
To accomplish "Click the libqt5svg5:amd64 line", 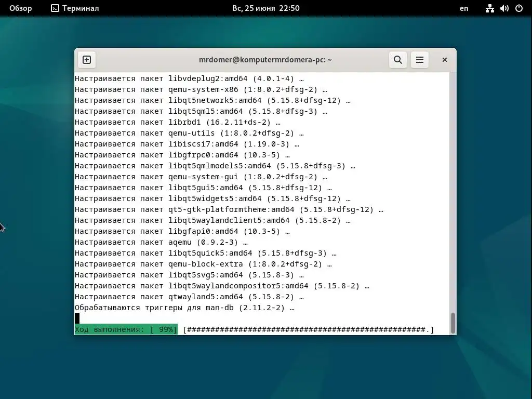I will [189, 275].
